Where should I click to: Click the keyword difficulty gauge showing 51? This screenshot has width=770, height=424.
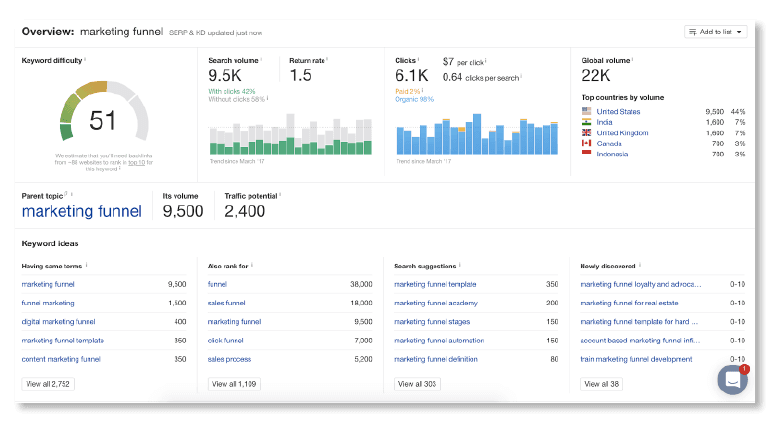coord(104,120)
